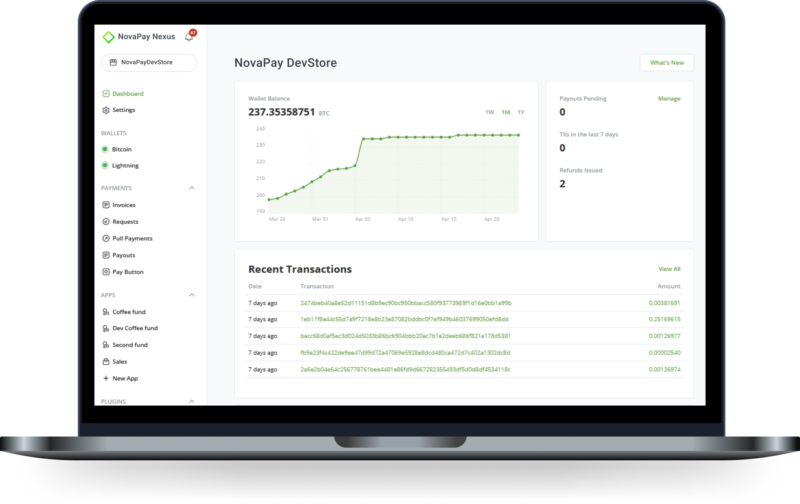Collapse the Payments section chevron

191,188
